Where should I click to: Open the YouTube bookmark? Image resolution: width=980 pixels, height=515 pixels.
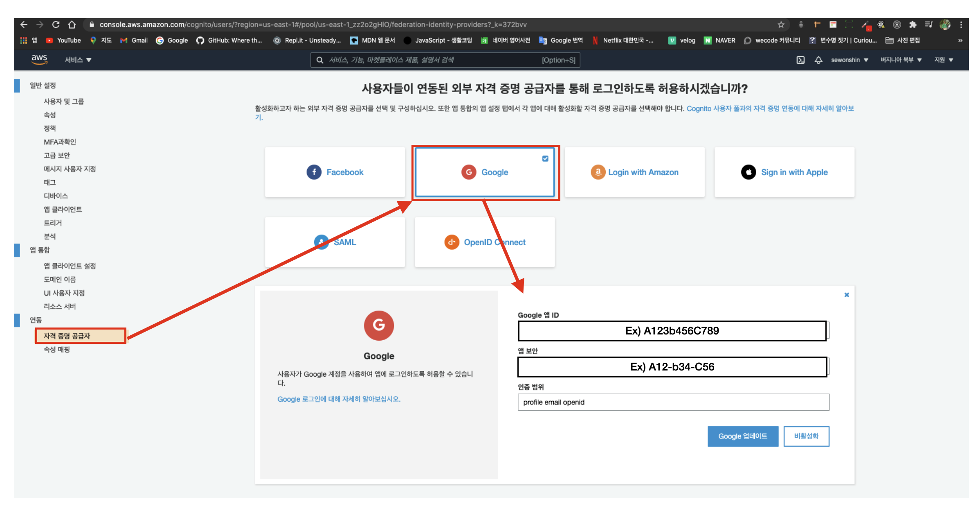coord(63,40)
